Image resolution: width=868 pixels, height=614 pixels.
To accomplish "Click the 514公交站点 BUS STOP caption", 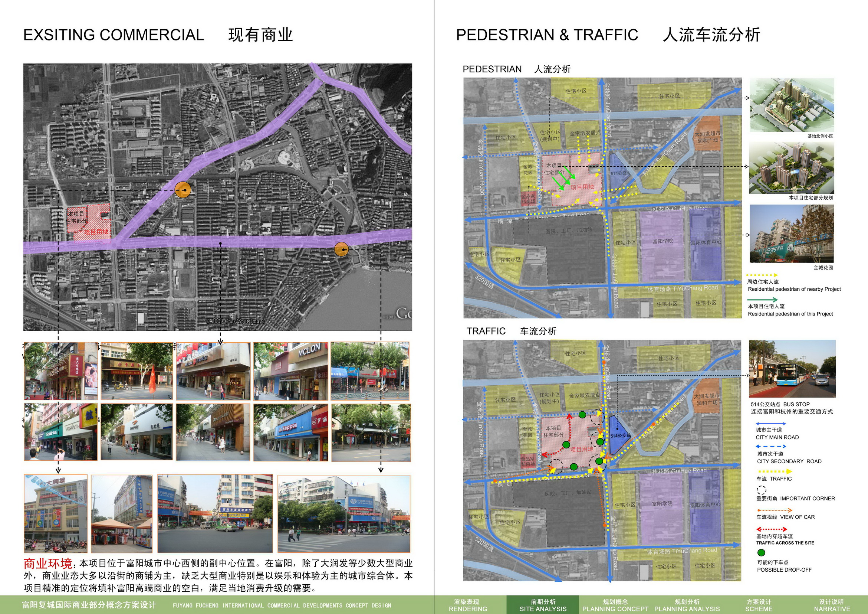I will pyautogui.click(x=780, y=404).
